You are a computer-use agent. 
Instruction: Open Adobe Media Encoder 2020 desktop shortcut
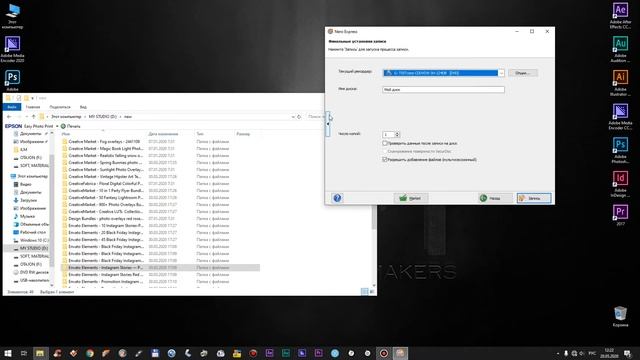tap(12, 49)
